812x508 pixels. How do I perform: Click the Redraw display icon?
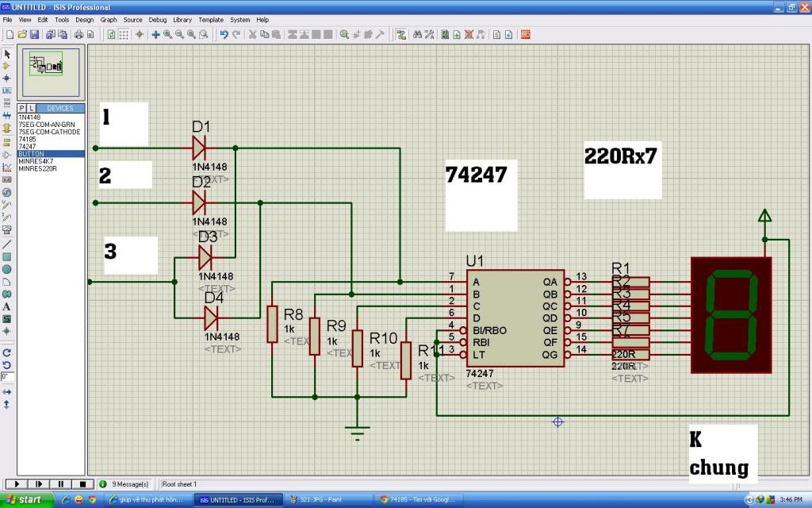click(111, 35)
